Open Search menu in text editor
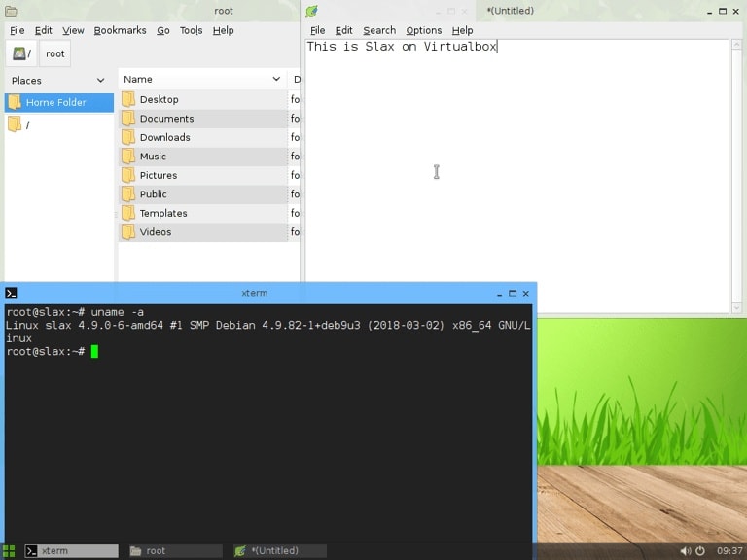747x560 pixels. pyautogui.click(x=379, y=30)
